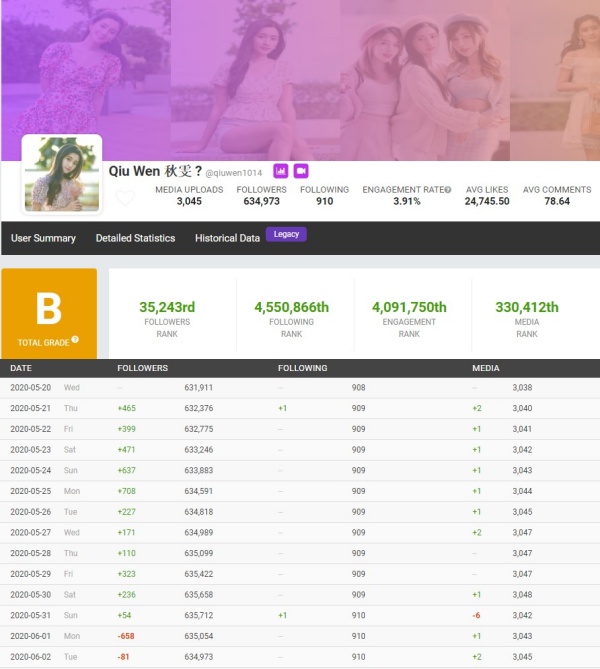The height and width of the screenshot is (669, 600).
Task: Open the Historical Data tab
Action: pos(227,238)
